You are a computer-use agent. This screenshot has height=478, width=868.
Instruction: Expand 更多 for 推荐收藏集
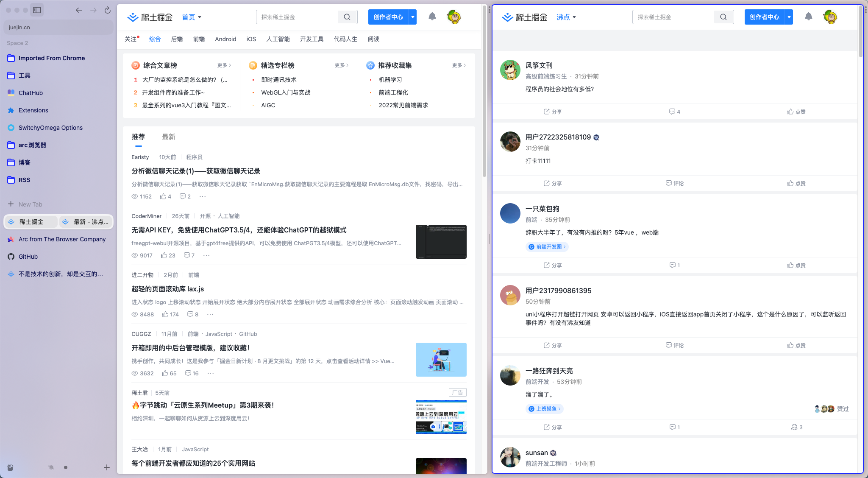(459, 65)
